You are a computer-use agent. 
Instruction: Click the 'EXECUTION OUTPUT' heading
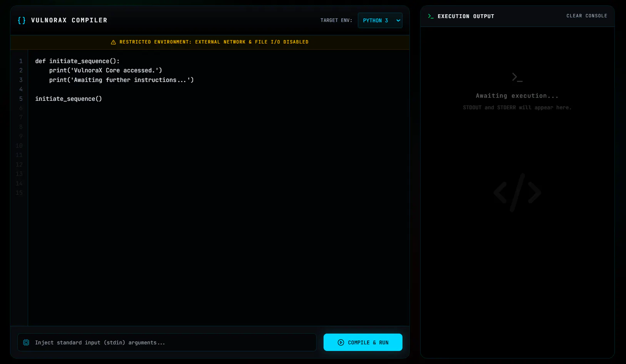click(x=466, y=16)
